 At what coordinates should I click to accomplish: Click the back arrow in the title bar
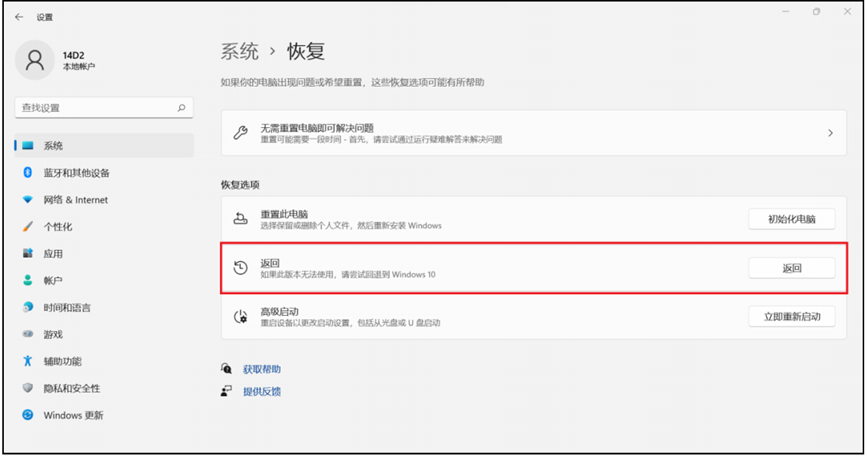click(x=19, y=17)
